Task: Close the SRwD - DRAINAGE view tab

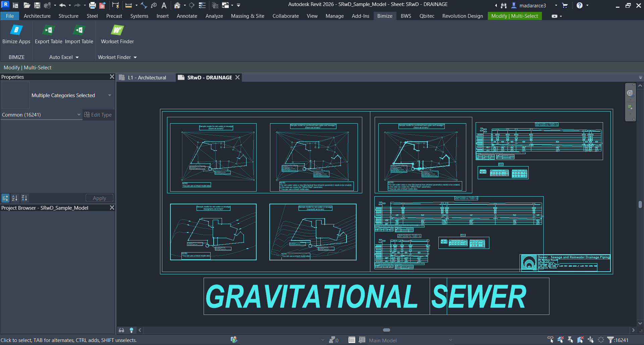Action: [237, 77]
